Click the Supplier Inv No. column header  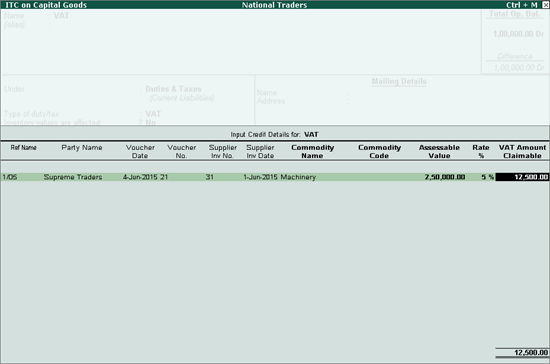(x=223, y=151)
